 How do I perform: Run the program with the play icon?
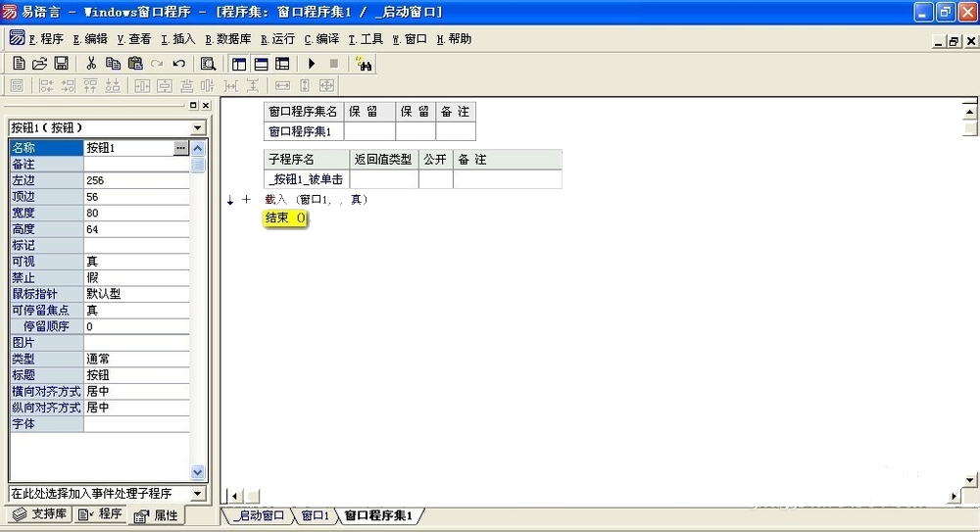312,64
